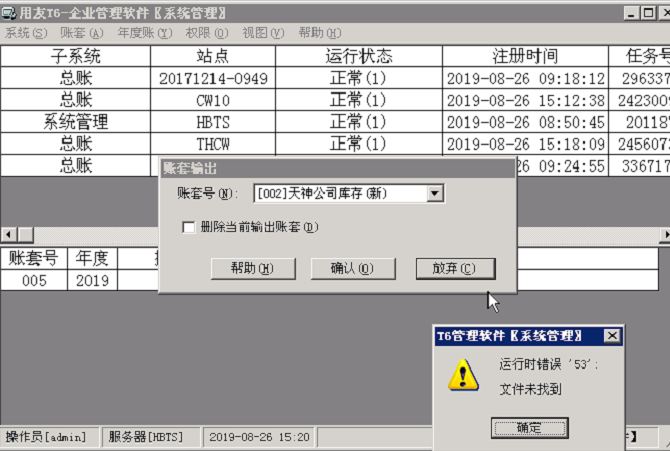Click the 总账 cell in the THCW row
The image size is (670, 451).
[x=75, y=144]
